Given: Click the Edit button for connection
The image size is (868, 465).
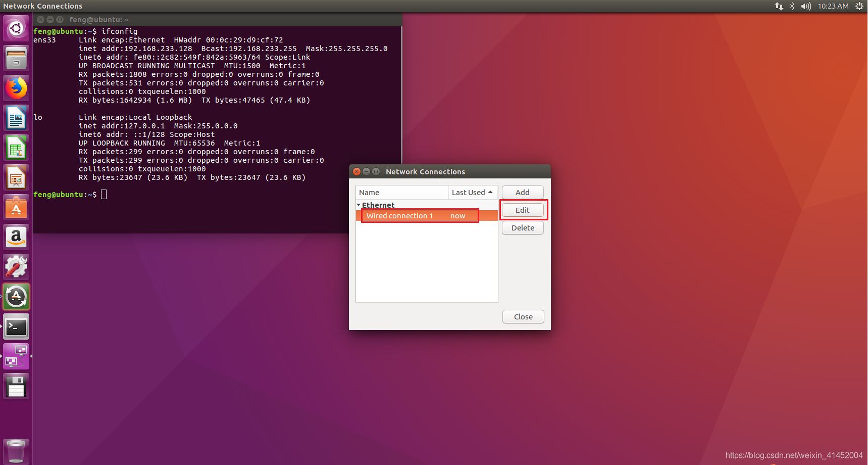Looking at the screenshot, I should (523, 210).
